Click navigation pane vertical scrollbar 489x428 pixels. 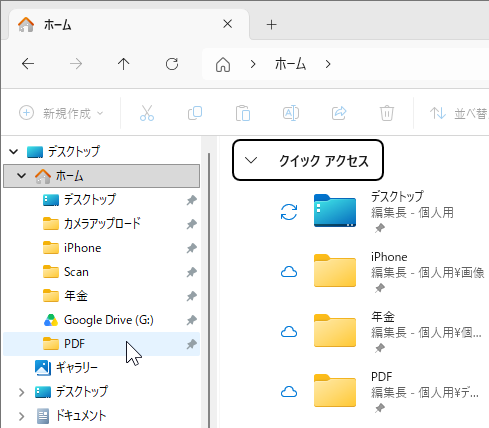pos(209,290)
